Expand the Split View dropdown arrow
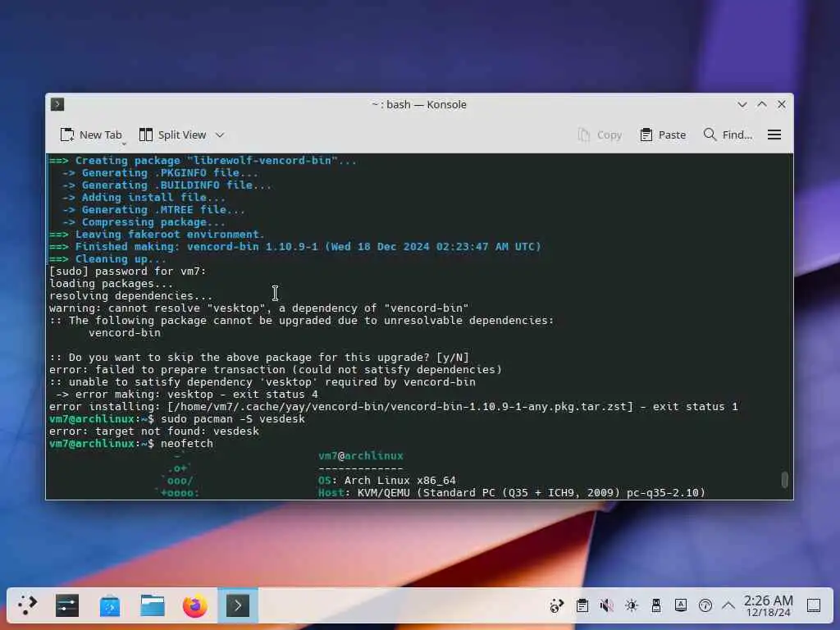840x630 pixels. pos(220,135)
